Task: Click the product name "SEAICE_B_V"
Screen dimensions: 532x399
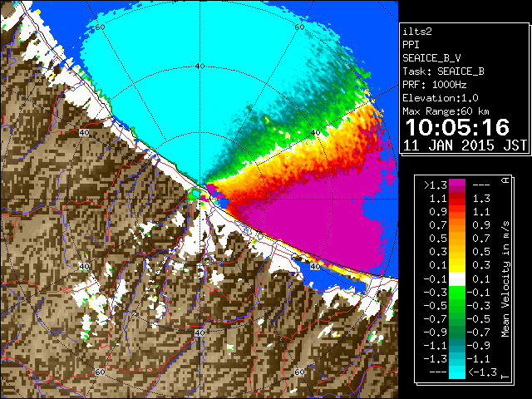Action: tap(431, 58)
